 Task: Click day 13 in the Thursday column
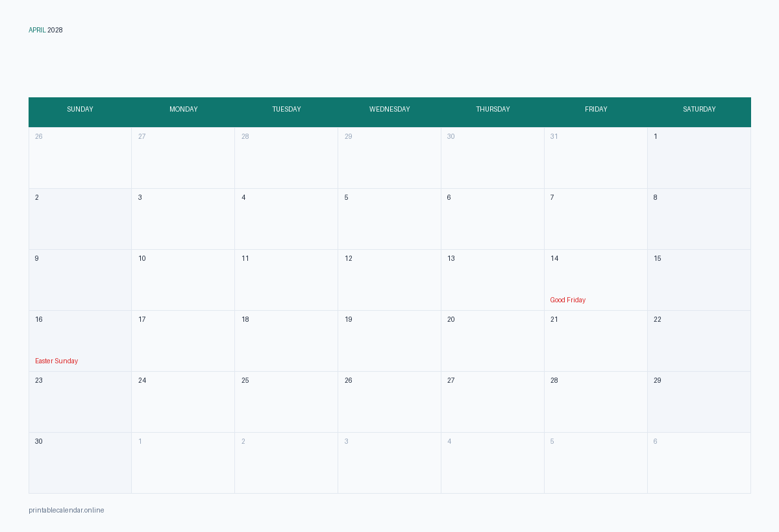pos(493,280)
